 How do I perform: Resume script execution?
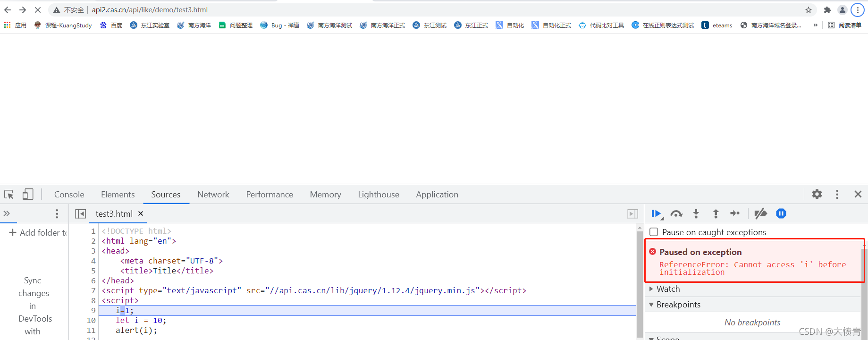point(657,213)
